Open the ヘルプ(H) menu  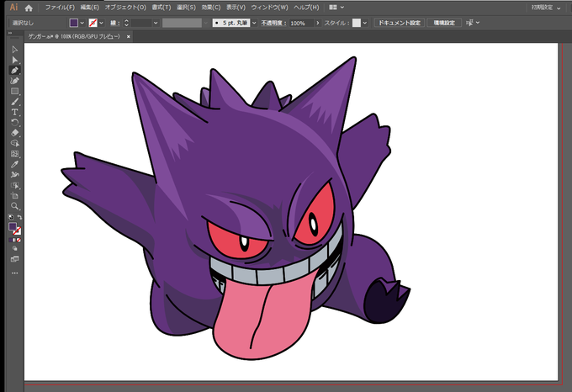306,8
